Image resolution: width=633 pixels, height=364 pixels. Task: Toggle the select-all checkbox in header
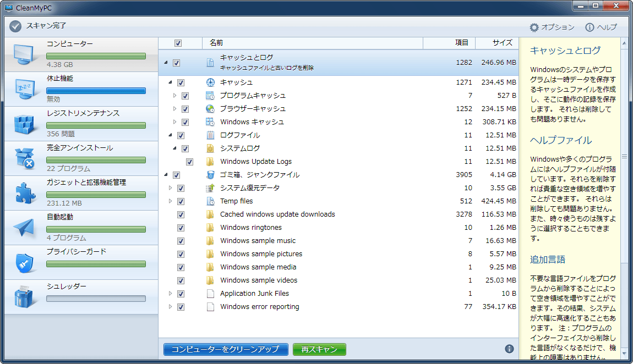178,43
